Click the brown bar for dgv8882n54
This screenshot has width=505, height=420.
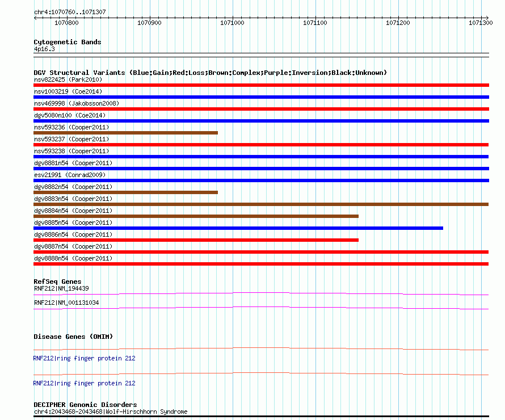pyautogui.click(x=125, y=192)
